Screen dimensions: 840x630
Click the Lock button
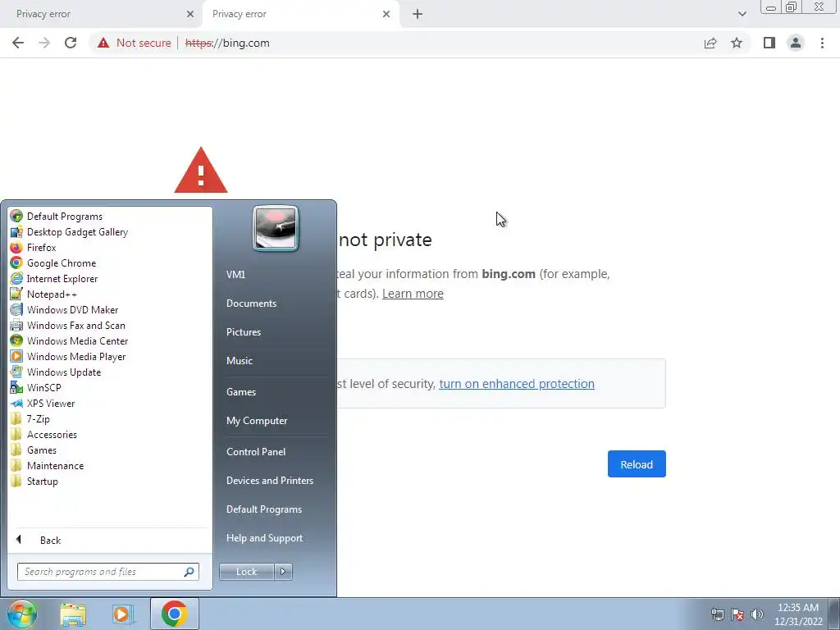(x=246, y=572)
